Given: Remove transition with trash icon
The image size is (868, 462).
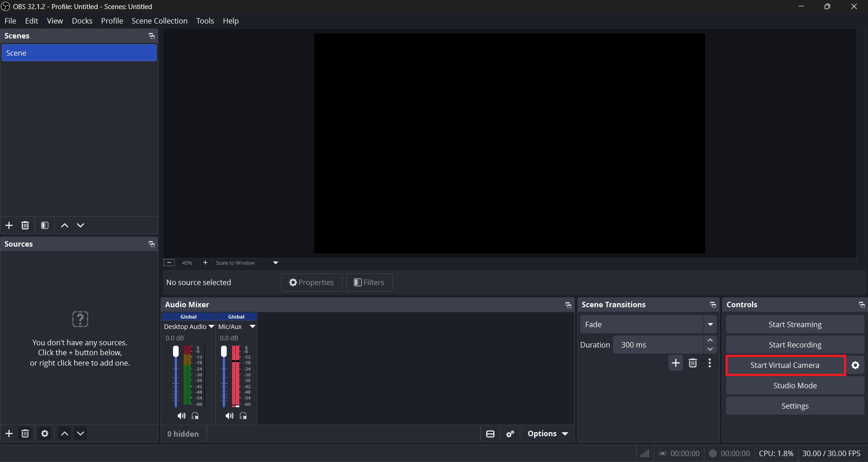Looking at the screenshot, I should 693,363.
